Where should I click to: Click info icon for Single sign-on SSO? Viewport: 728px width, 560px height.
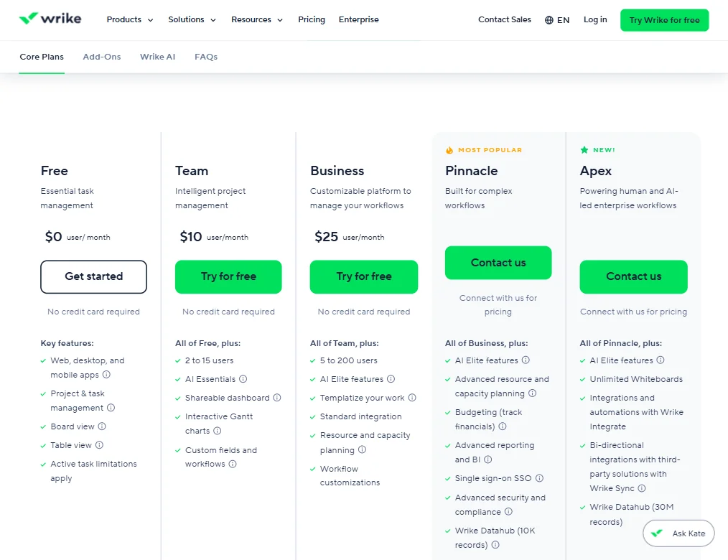539,478
